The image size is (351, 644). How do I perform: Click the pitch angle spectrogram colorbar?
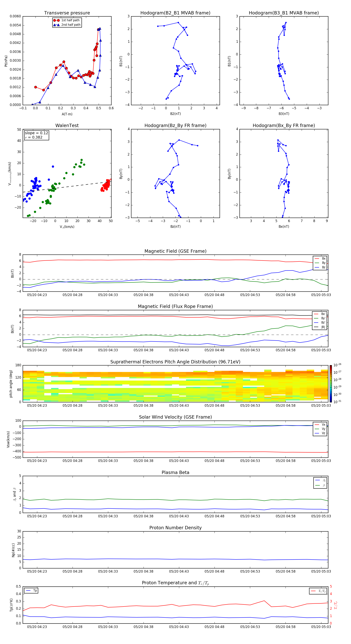[x=331, y=384]
